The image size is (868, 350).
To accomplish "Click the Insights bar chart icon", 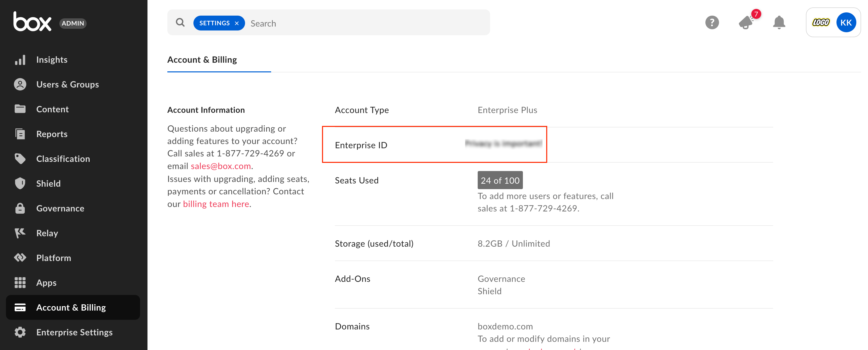I will 20,60.
